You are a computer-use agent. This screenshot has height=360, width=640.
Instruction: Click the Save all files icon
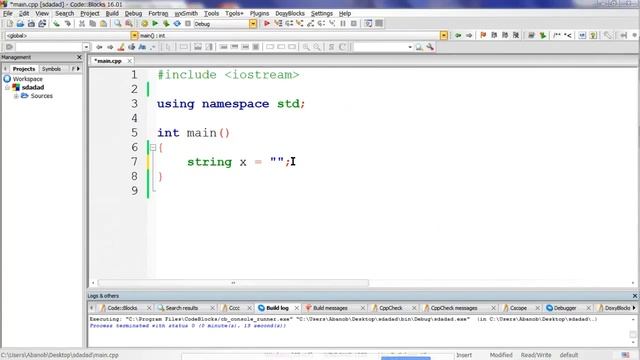pos(42,24)
